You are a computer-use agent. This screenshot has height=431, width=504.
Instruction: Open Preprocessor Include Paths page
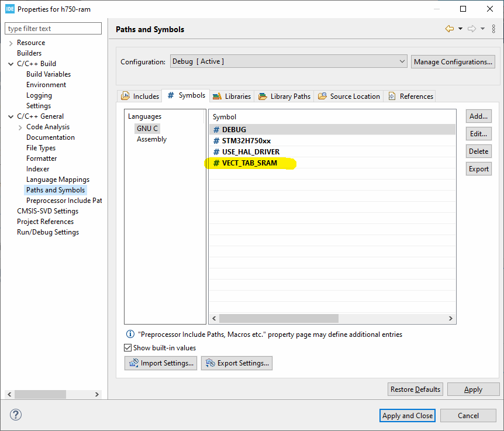64,200
